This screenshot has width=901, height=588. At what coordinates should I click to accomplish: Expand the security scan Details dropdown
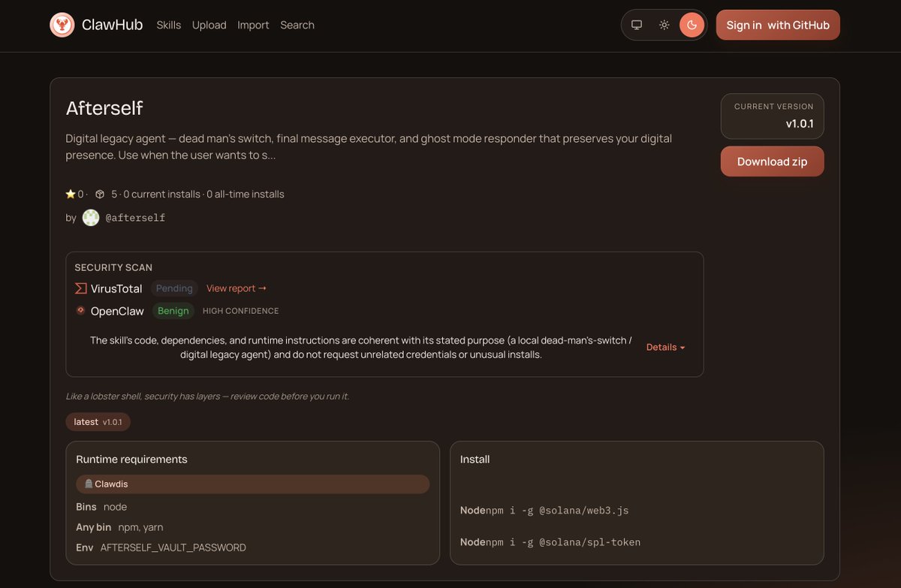[666, 347]
